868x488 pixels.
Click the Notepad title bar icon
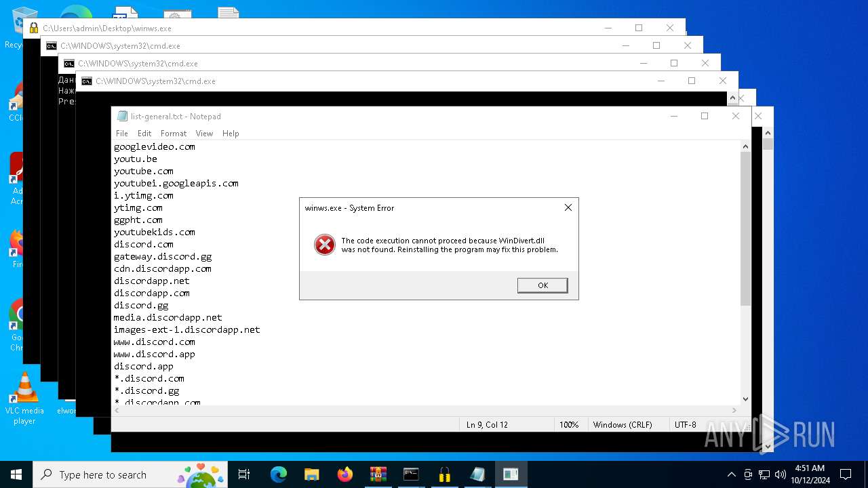pyautogui.click(x=122, y=116)
